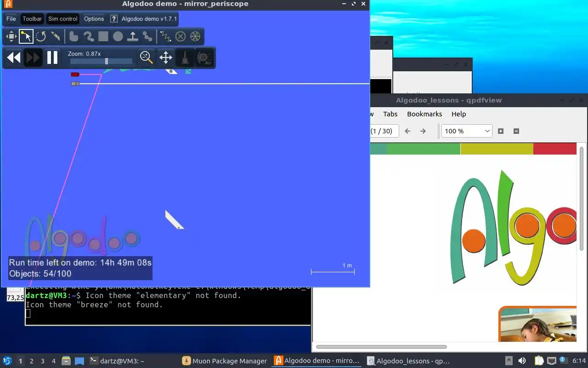Click 'Objects: 54/100' status text
The height and width of the screenshot is (368, 588).
(40, 274)
